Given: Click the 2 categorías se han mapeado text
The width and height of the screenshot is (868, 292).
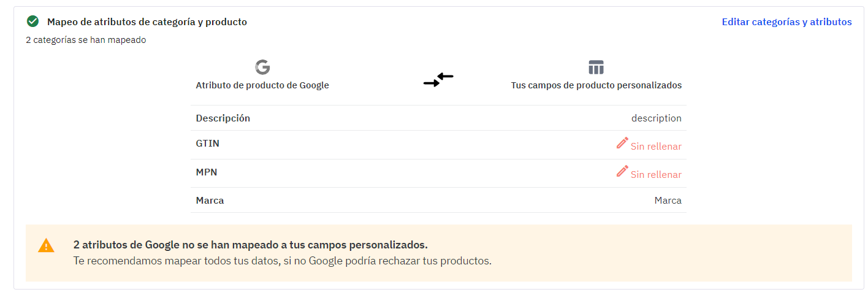Looking at the screenshot, I should coord(86,40).
